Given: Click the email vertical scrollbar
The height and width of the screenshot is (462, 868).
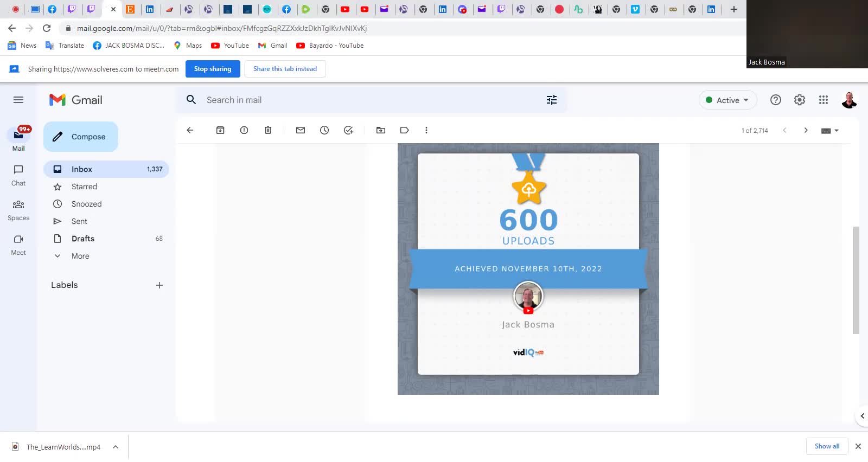Looking at the screenshot, I should pos(856,280).
